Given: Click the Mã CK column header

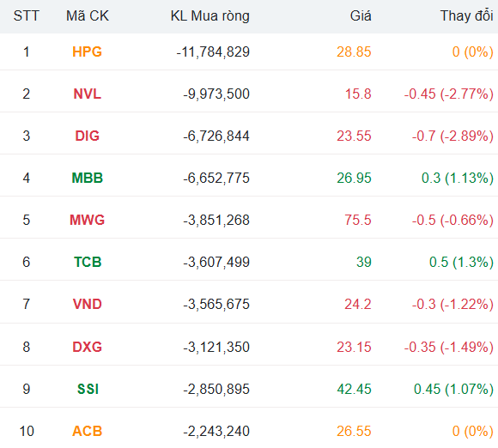Looking at the screenshot, I should 88,15.
